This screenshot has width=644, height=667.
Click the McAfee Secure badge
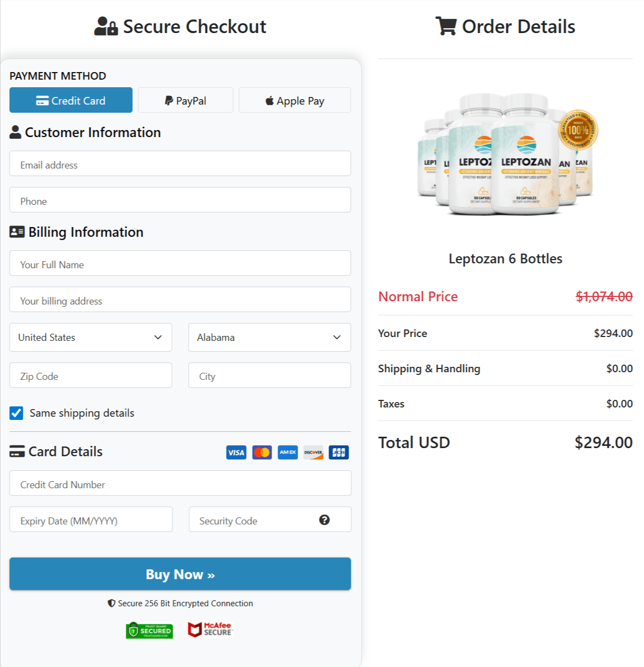pos(210,629)
